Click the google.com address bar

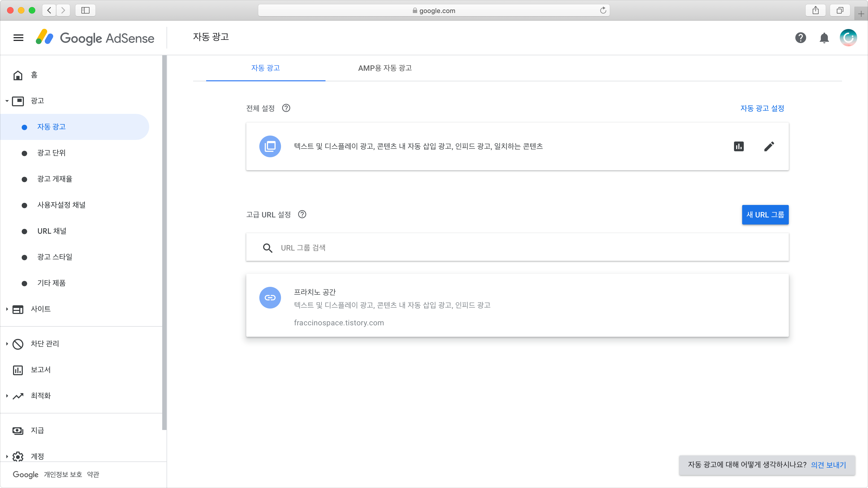(x=434, y=11)
